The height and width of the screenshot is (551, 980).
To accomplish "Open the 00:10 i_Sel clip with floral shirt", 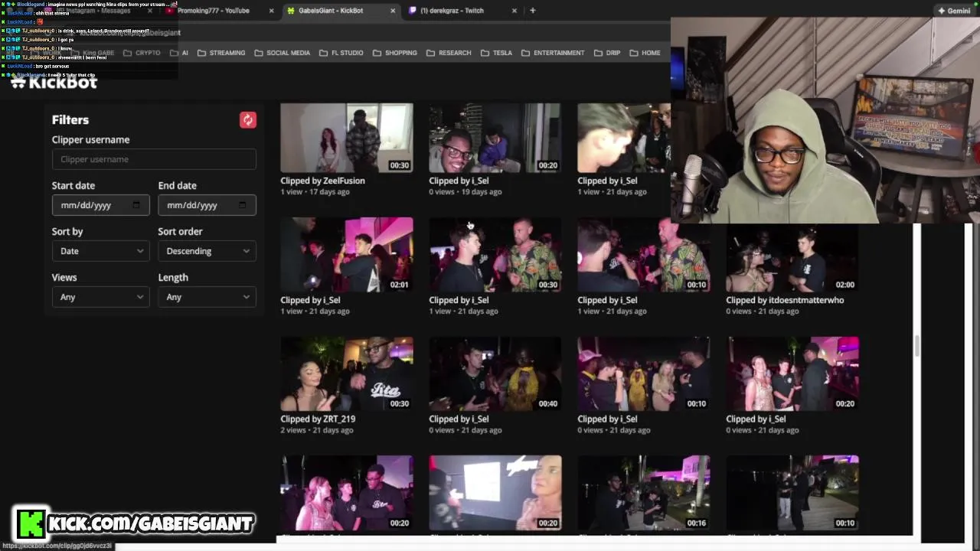I will (644, 255).
